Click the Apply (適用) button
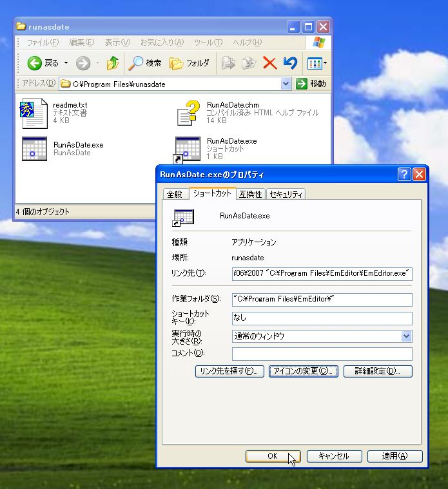The image size is (448, 489). click(x=395, y=456)
